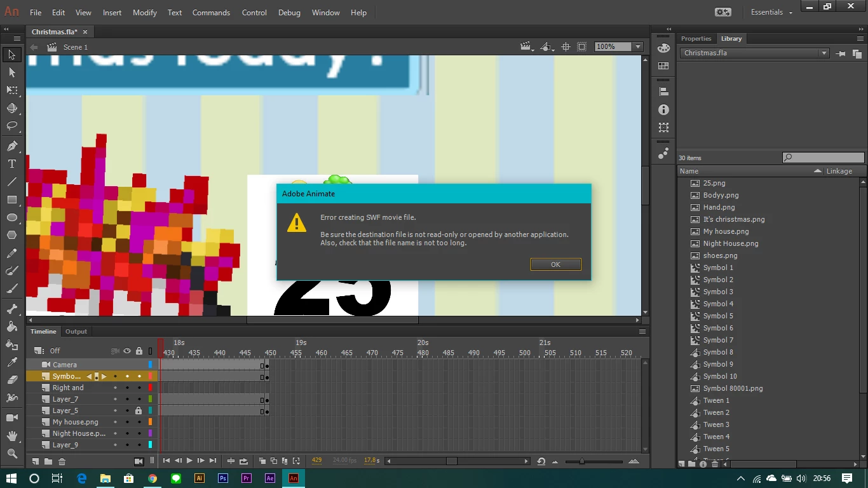This screenshot has height=488, width=868.
Task: Toggle Name column sort order arrow
Action: pyautogui.click(x=818, y=172)
